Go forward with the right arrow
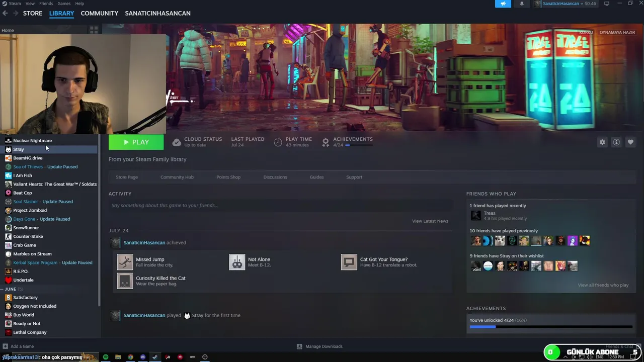The image size is (644, 362). coord(15,13)
